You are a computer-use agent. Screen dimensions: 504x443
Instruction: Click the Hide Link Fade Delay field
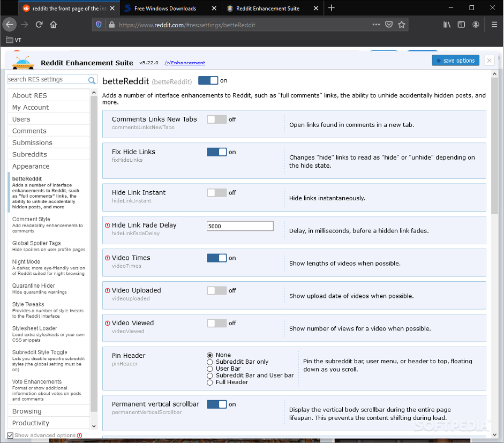pos(240,226)
